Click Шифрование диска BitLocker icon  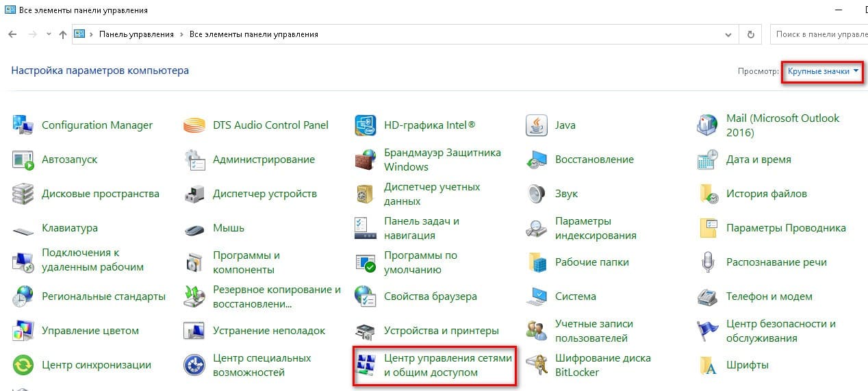click(537, 365)
